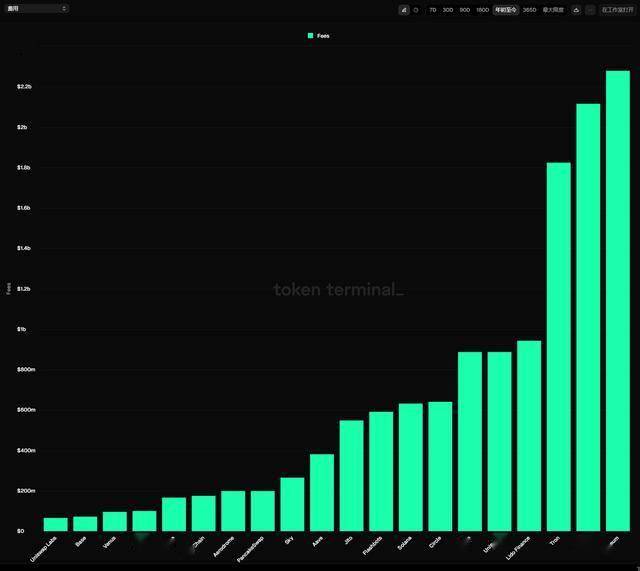Open the metric selector dropdown at top left
This screenshot has height=571, width=640.
pos(37,8)
